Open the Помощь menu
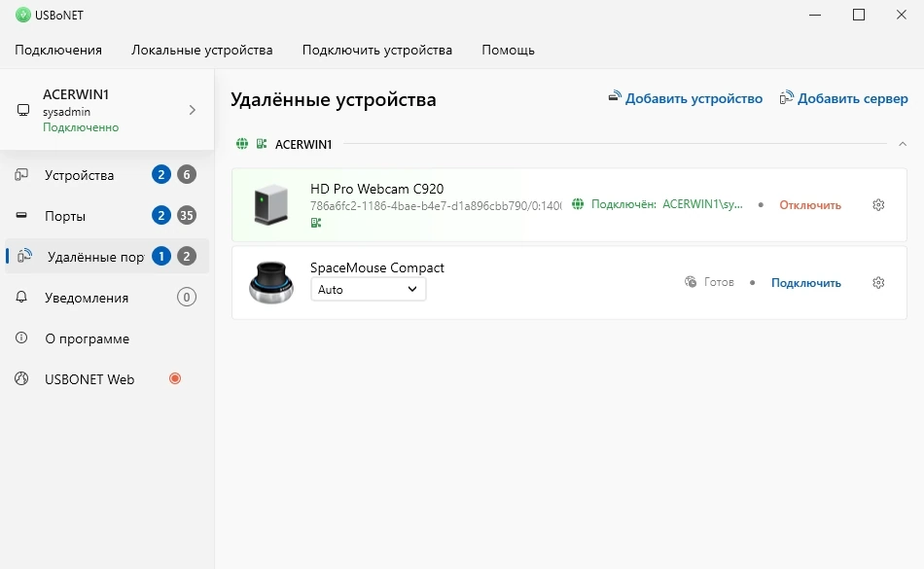The image size is (924, 569). coord(508,50)
